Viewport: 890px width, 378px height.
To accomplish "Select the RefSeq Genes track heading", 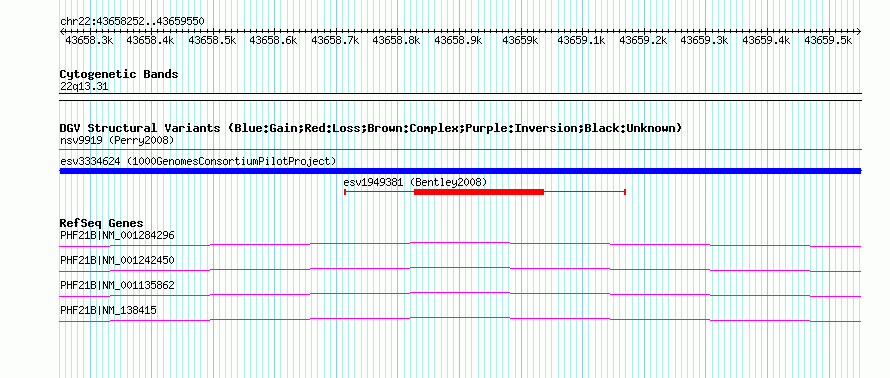I will coord(102,223).
